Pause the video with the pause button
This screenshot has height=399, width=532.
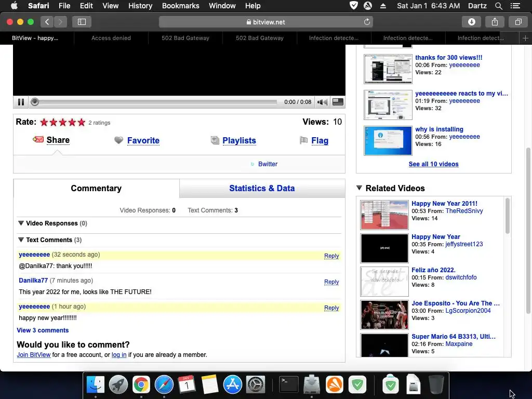(x=21, y=102)
